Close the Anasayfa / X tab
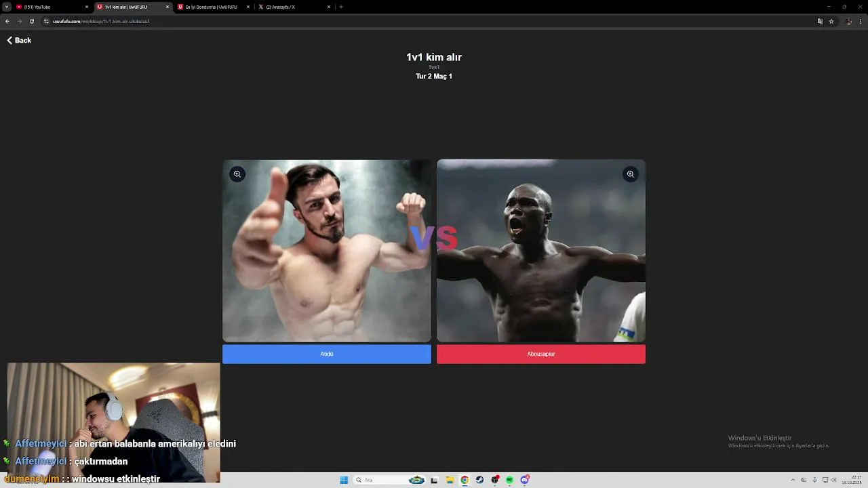868x488 pixels. [329, 7]
